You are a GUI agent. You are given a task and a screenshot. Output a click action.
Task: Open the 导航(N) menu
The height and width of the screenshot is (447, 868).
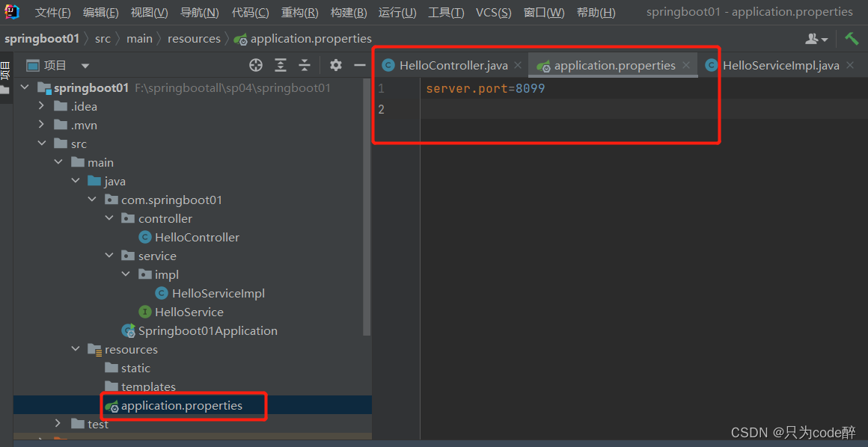(x=200, y=12)
